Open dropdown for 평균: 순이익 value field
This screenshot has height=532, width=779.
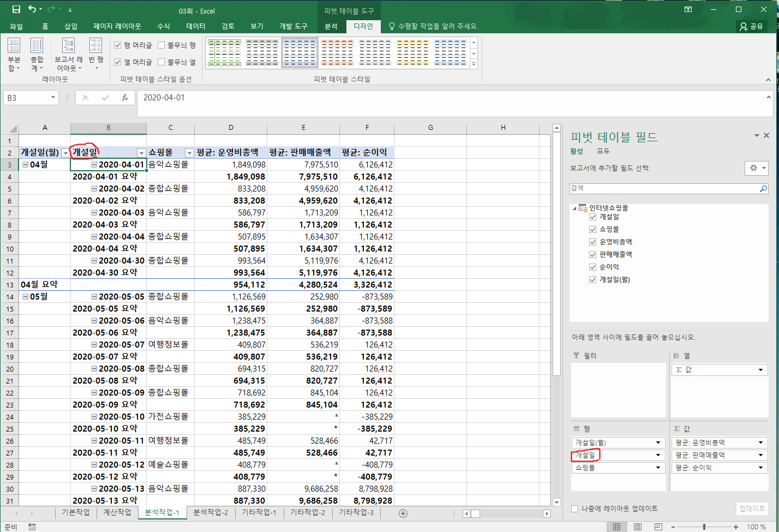click(x=760, y=468)
